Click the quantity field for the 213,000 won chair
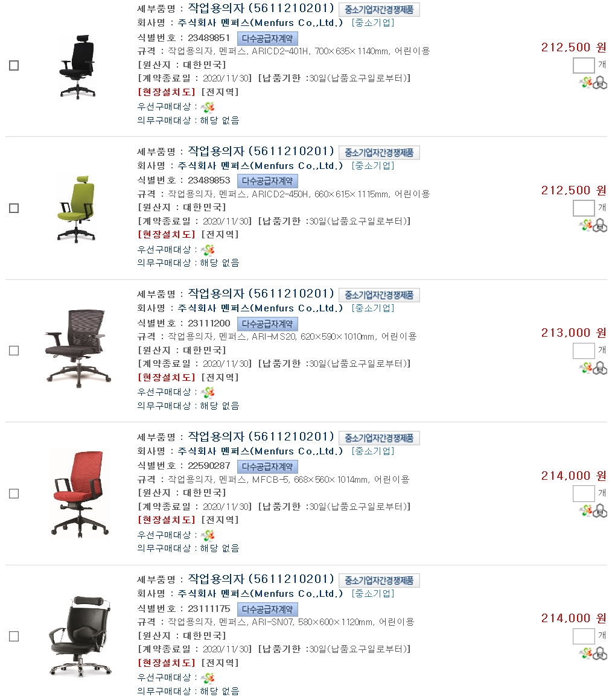This screenshot has width=612, height=700. (x=584, y=351)
